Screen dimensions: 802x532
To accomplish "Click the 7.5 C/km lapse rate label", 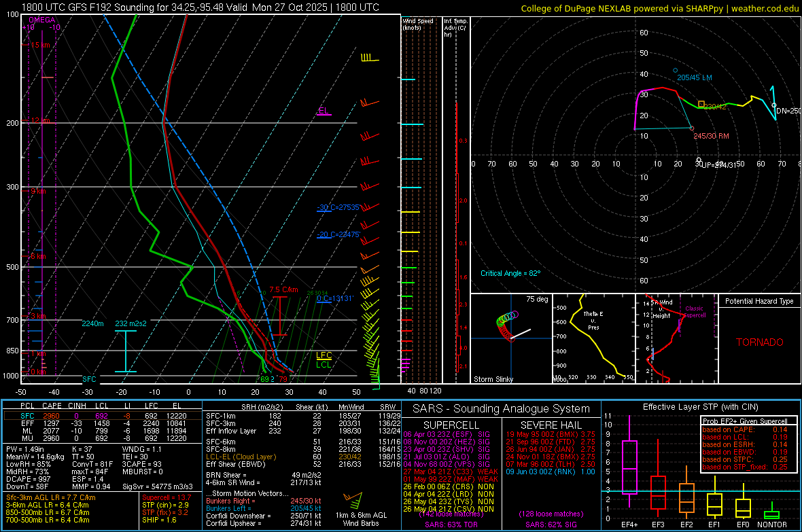I will (284, 289).
